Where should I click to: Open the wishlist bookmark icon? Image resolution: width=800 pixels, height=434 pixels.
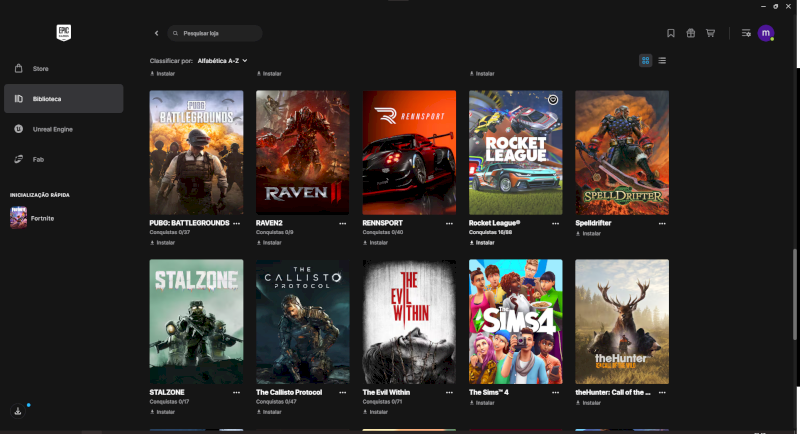pos(670,33)
